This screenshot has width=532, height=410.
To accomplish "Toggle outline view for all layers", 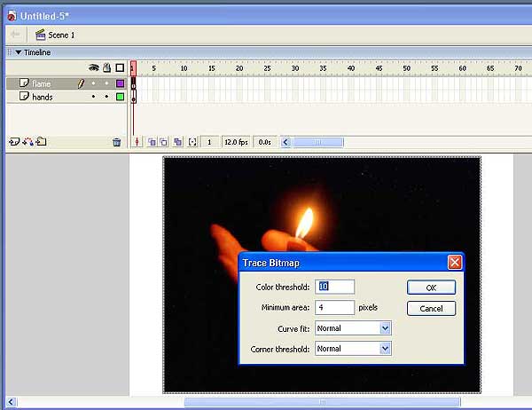I will click(120, 67).
